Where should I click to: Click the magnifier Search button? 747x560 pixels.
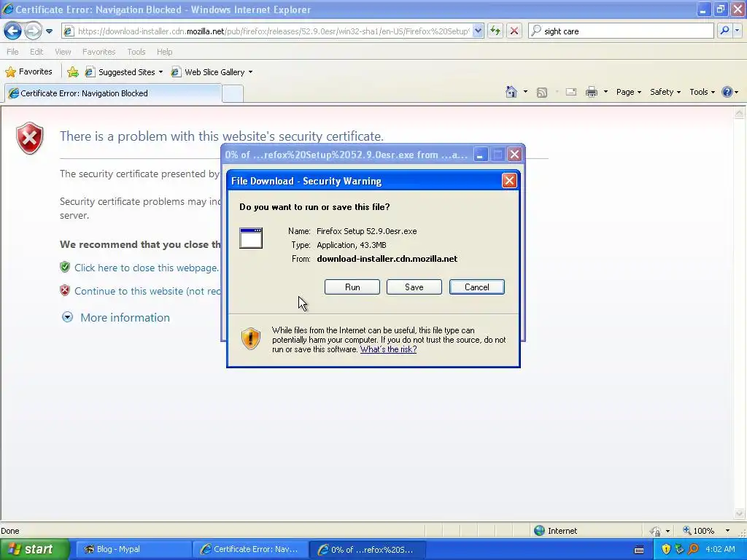point(724,31)
